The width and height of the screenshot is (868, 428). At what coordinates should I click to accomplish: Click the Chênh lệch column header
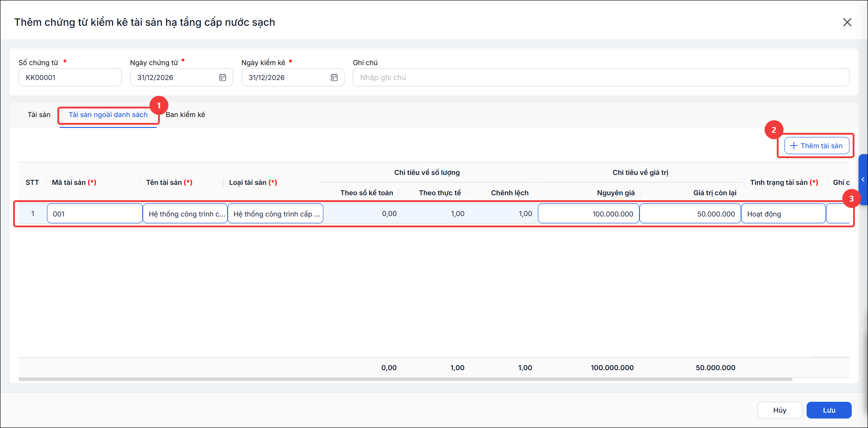pyautogui.click(x=510, y=193)
